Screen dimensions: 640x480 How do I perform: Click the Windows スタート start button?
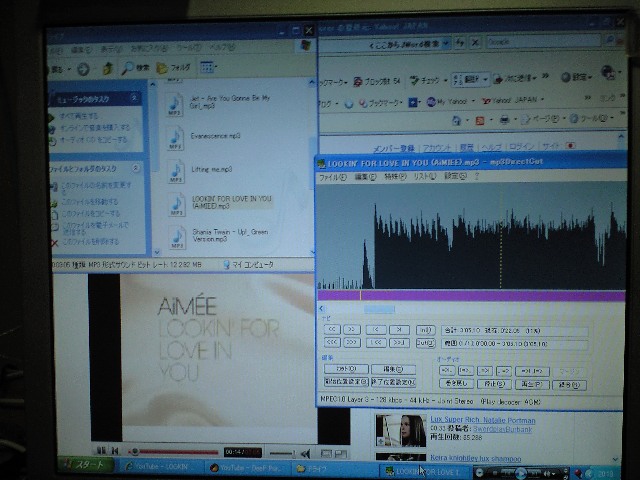[x=86, y=465]
